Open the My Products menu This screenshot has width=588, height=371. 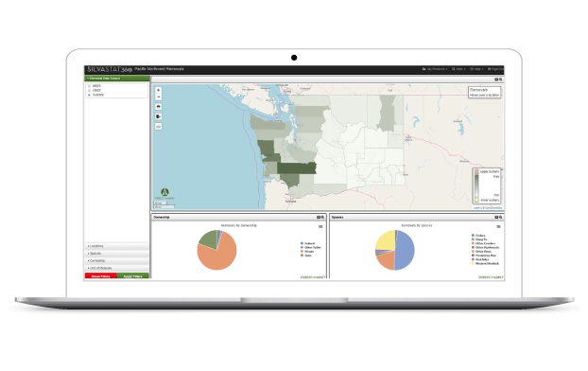[435, 69]
